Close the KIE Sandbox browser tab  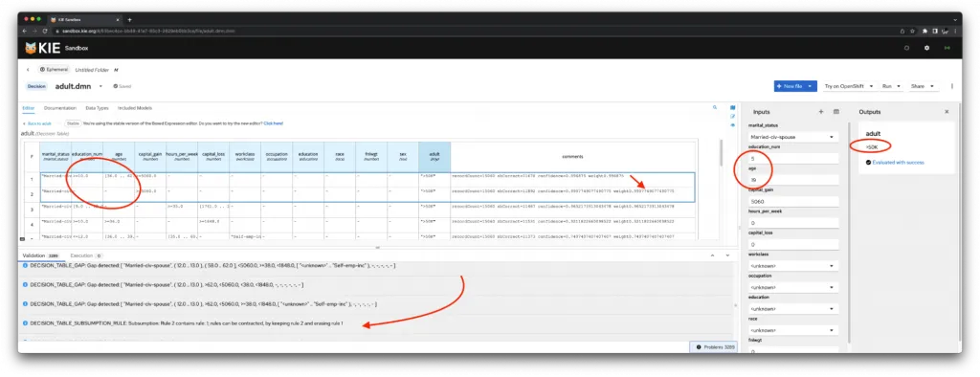(119, 20)
